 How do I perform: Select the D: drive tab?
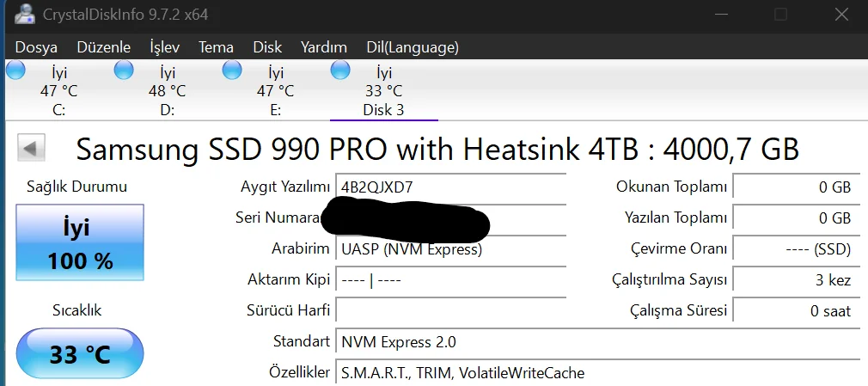pos(168,91)
